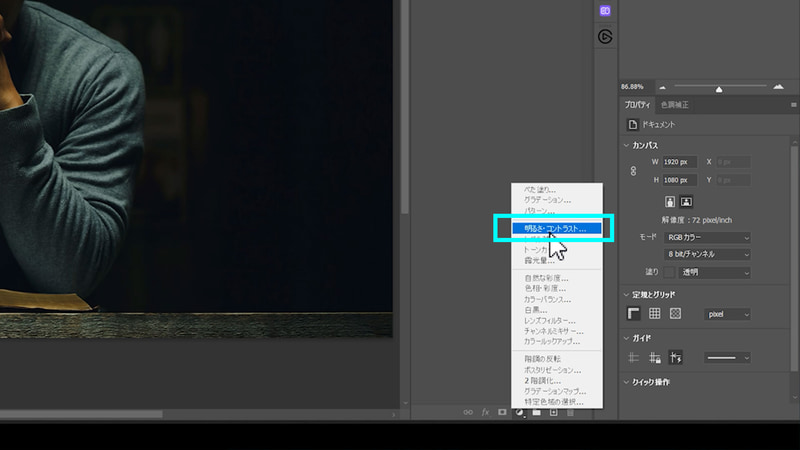Set canvas to portrait orientation
Image resolution: width=800 pixels, height=450 pixels.
(x=670, y=202)
